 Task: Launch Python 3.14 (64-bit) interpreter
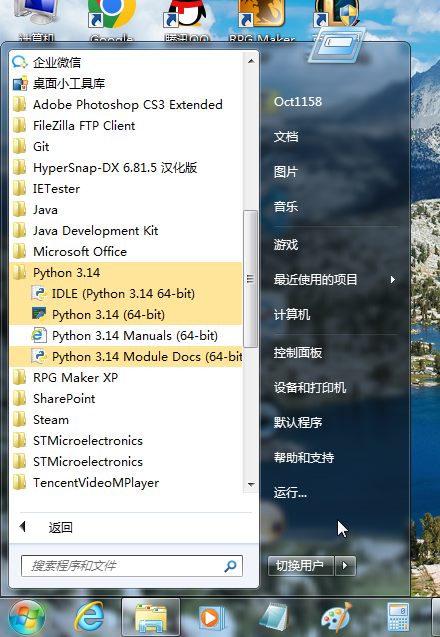126,314
